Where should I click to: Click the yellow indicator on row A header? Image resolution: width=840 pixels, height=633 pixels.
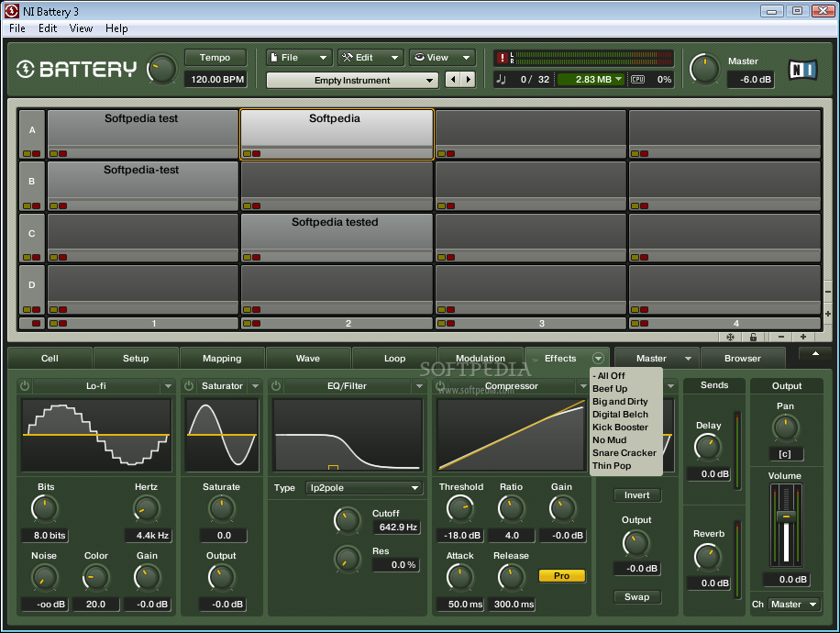[x=27, y=154]
